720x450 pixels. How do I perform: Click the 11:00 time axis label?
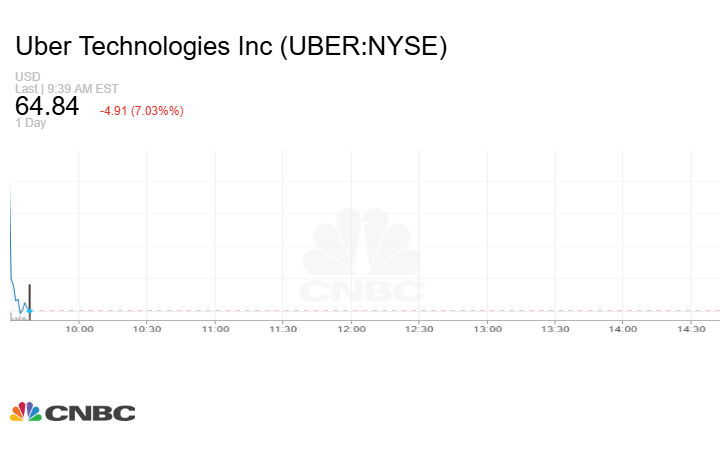[x=215, y=328]
